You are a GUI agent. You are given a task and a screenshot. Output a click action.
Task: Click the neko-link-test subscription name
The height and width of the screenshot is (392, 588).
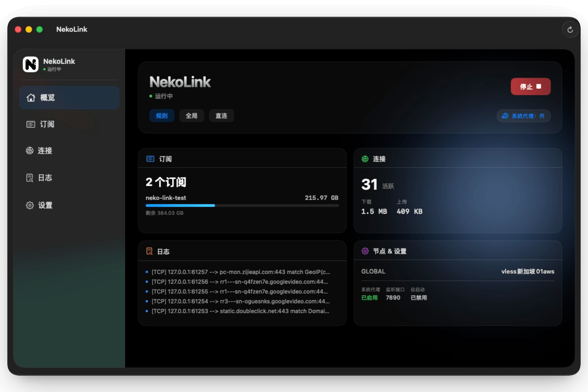click(x=166, y=198)
